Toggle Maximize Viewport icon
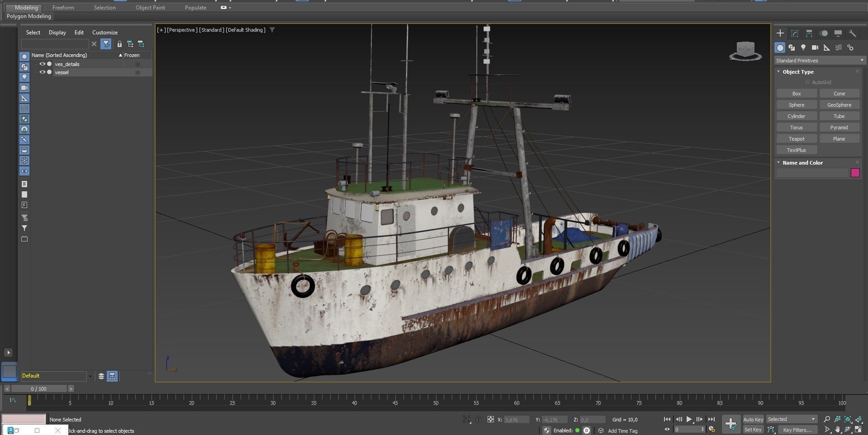 pos(858,430)
